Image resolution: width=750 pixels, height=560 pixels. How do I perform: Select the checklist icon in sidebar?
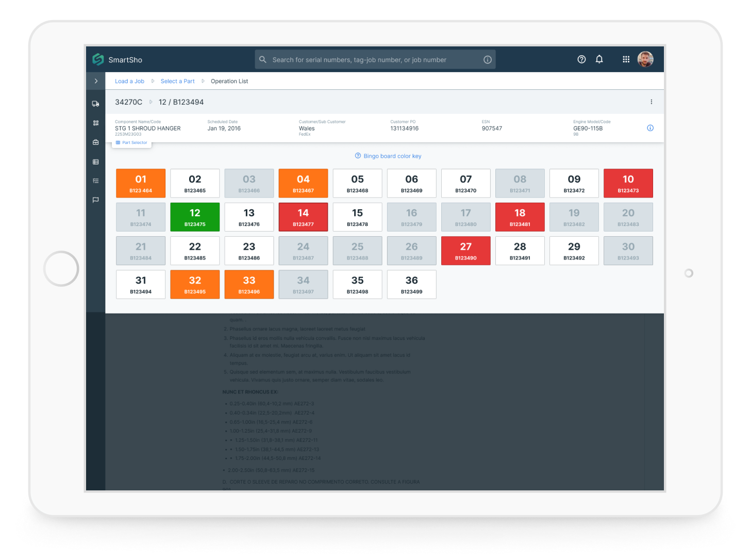click(95, 181)
